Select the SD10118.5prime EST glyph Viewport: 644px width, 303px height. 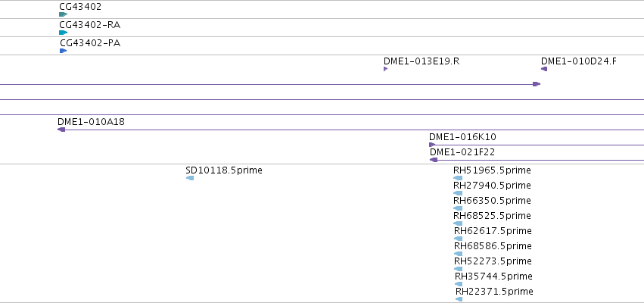coord(190,178)
